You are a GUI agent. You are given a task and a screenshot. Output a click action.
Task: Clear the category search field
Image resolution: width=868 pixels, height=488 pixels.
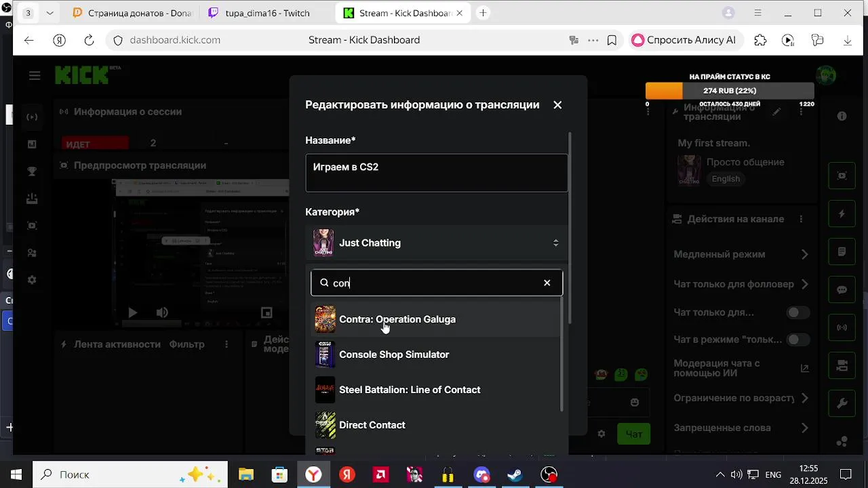pyautogui.click(x=547, y=283)
